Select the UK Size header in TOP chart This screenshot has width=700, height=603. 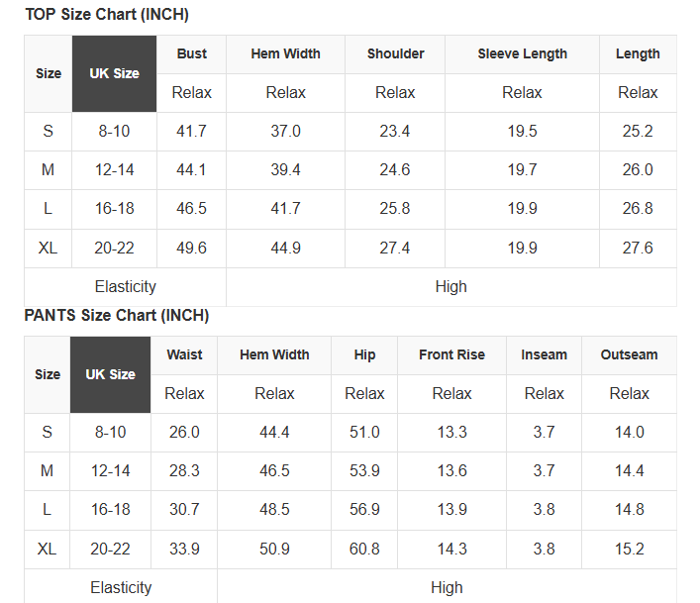pyautogui.click(x=114, y=73)
